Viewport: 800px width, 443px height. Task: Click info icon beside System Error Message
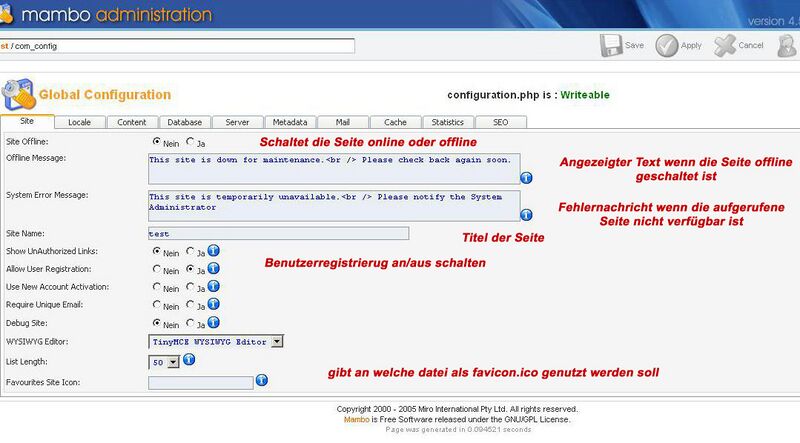click(x=527, y=213)
